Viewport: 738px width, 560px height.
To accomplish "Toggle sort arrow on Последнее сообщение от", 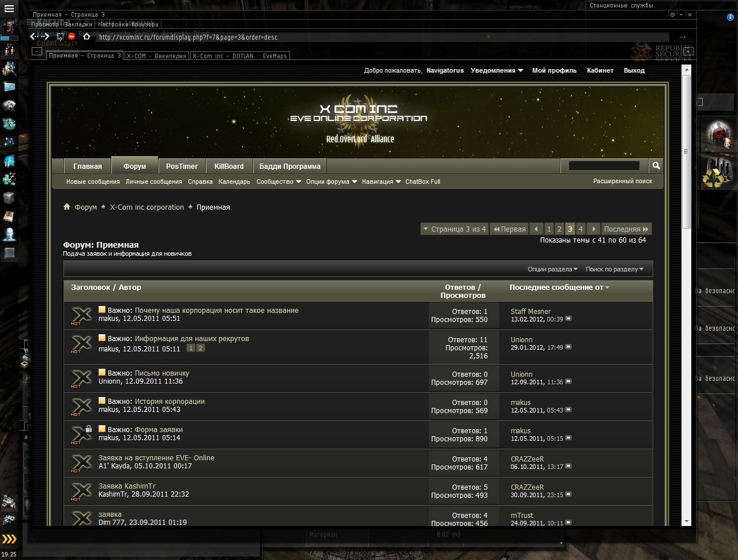I will pyautogui.click(x=607, y=287).
